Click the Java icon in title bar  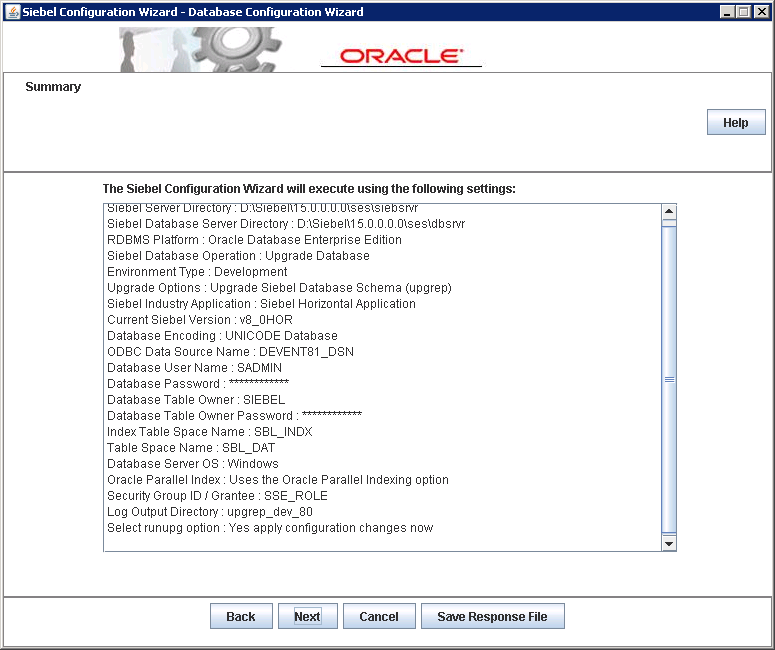12,12
